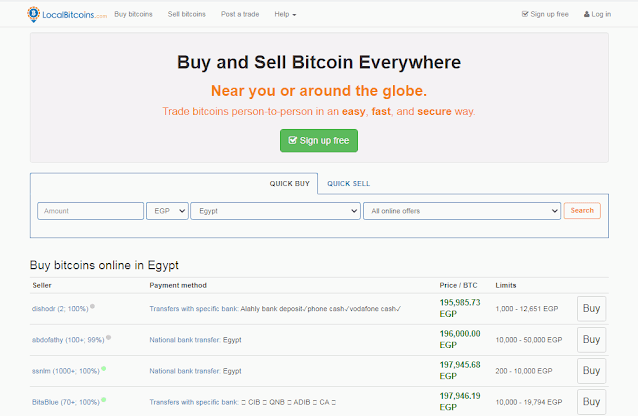638x416 pixels.
Task: Click Buy button for abdofathy offer
Action: point(592,340)
